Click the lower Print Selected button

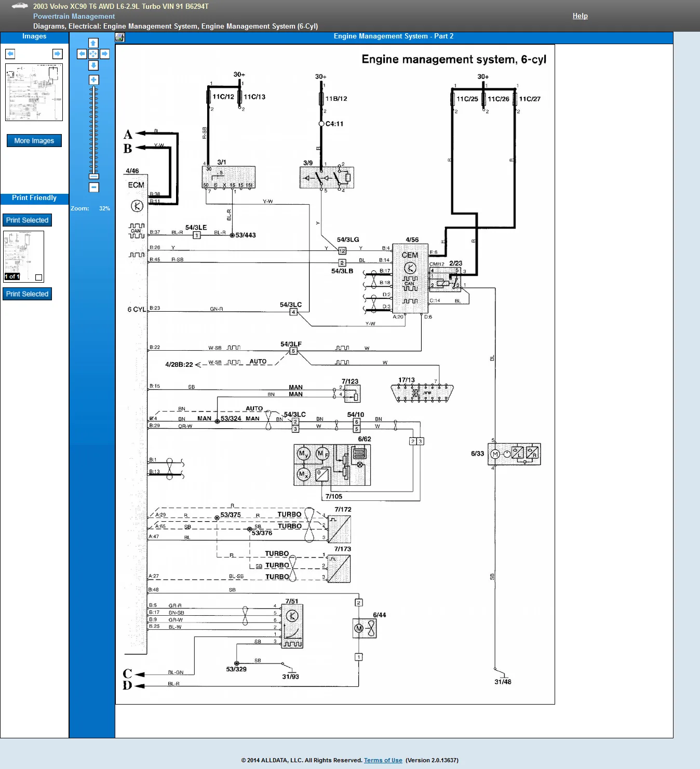click(x=28, y=294)
